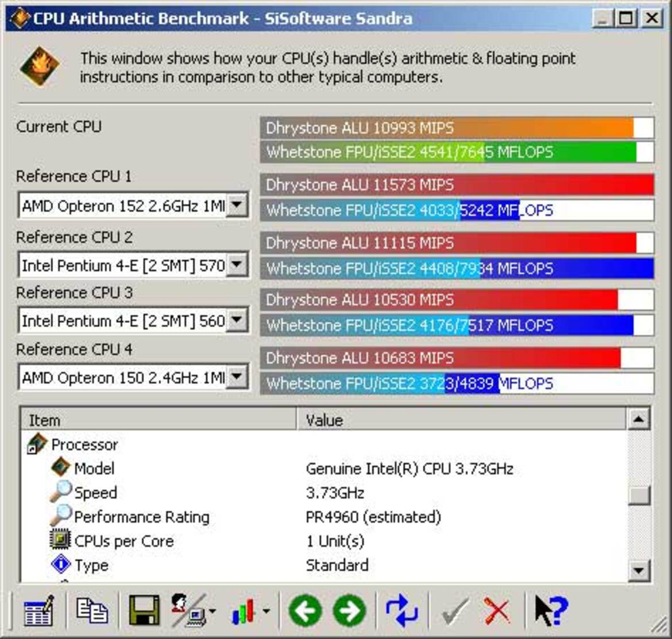Click the CPUs per Core chip icon

60,540
